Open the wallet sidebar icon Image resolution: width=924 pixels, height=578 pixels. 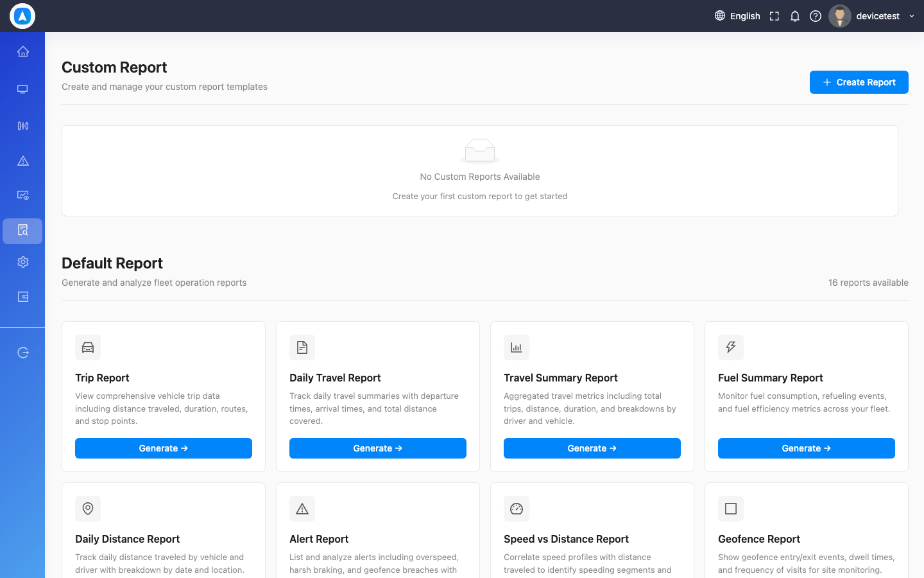coord(23,297)
